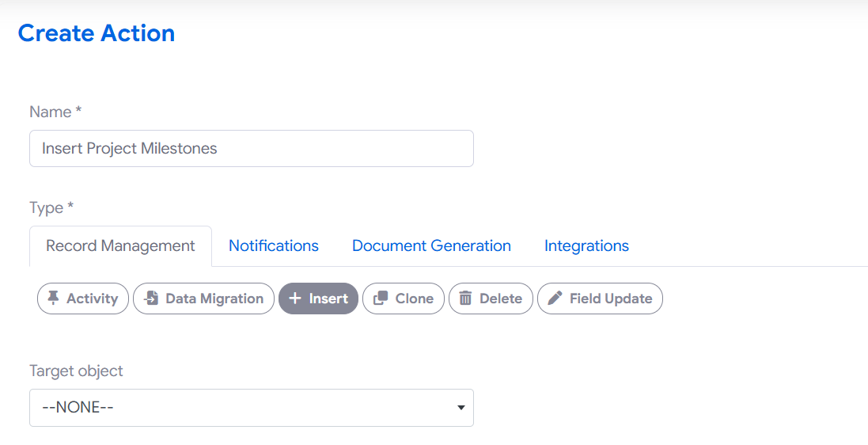Viewport: 868px width, 445px height.
Task: Choose the Data Migration action label
Action: click(x=214, y=299)
